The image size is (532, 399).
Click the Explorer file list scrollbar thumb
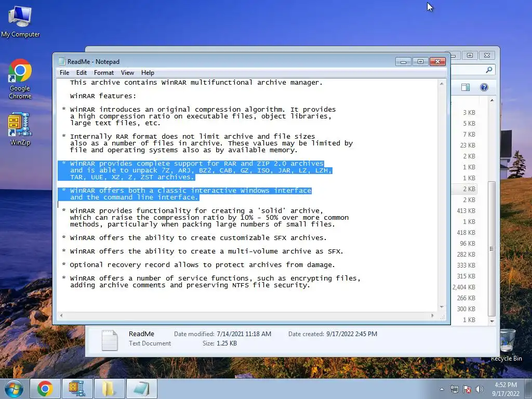click(x=491, y=249)
